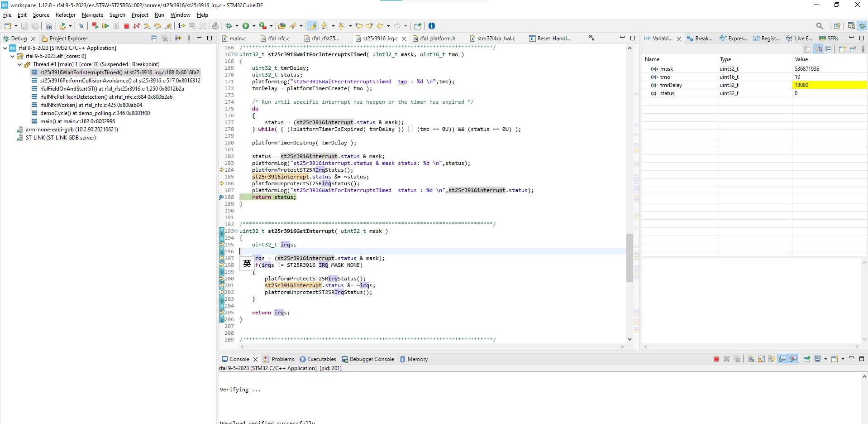This screenshot has width=868, height=424.
Task: Open the SFRs view tab
Action: [x=829, y=39]
